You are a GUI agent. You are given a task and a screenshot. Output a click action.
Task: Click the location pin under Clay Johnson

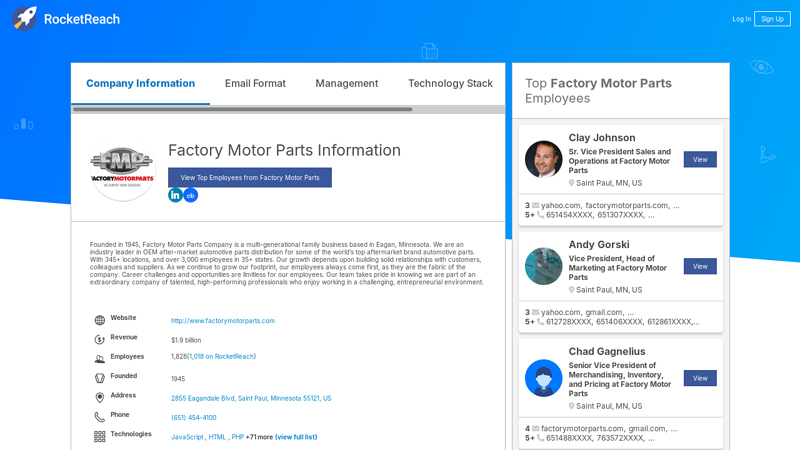[x=571, y=183]
